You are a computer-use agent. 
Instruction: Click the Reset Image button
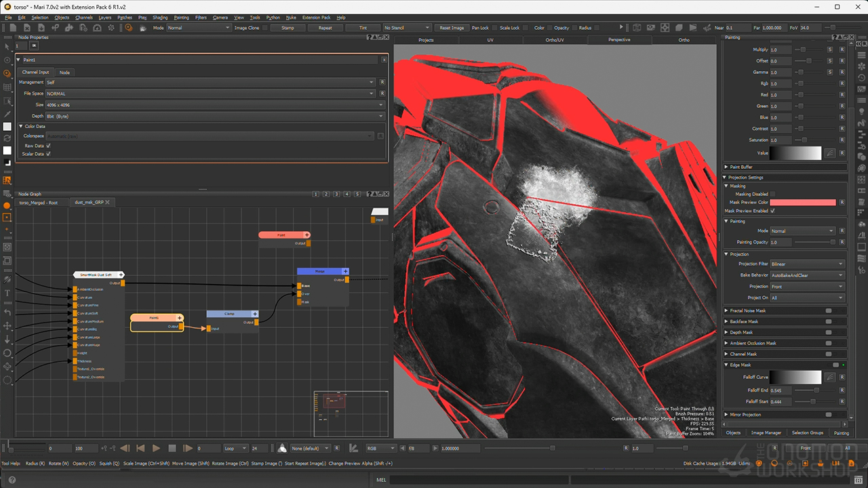click(x=452, y=28)
